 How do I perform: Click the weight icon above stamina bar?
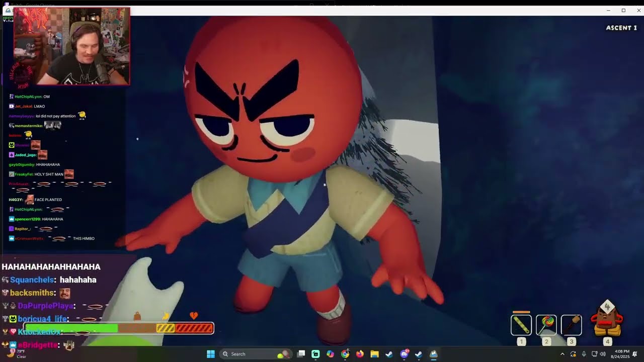[x=137, y=316]
